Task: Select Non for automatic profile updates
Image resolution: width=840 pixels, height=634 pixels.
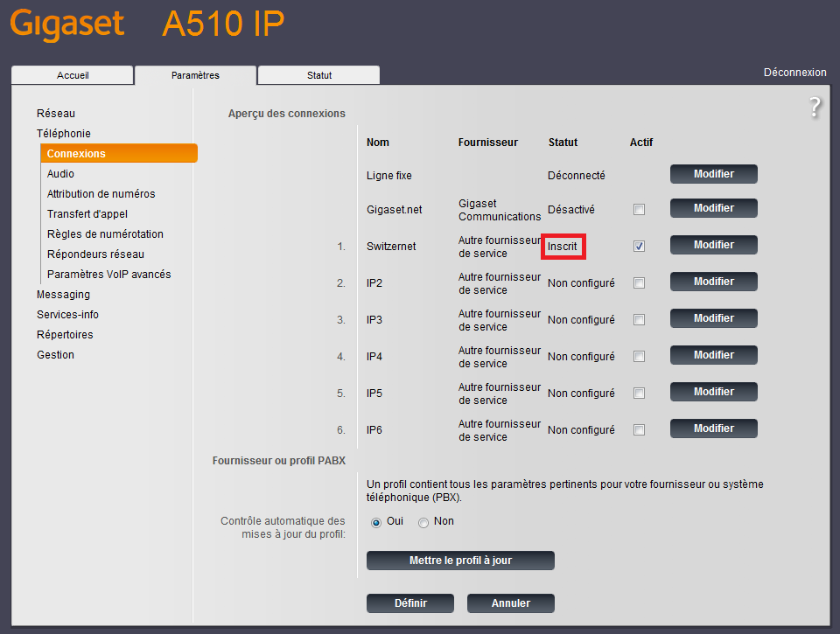Action: tap(423, 522)
